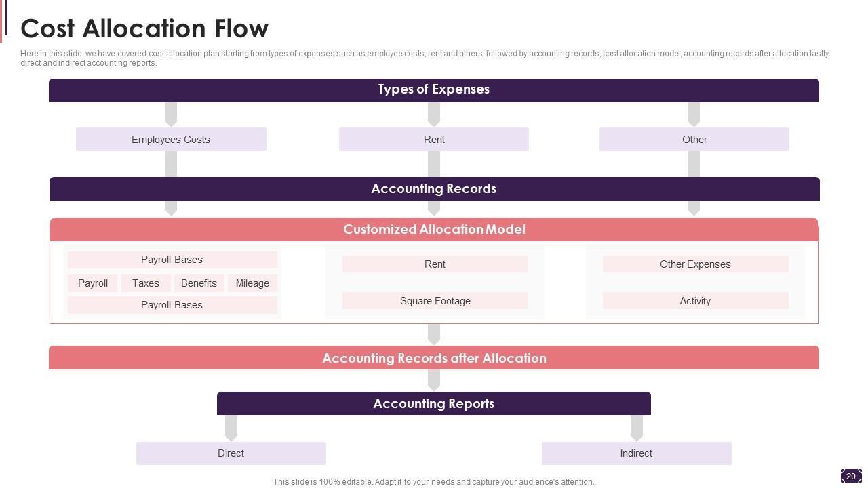
Task: Click the Cost Allocation Flow title
Action: 144,28
